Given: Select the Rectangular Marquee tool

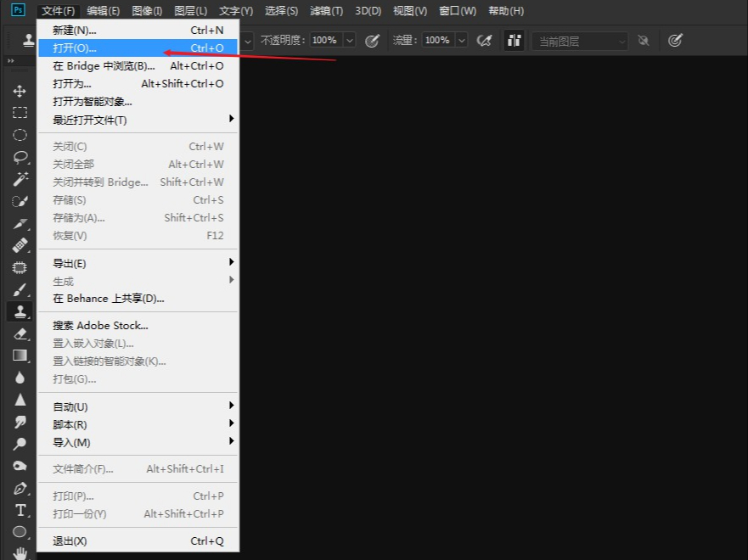Looking at the screenshot, I should coord(20,113).
